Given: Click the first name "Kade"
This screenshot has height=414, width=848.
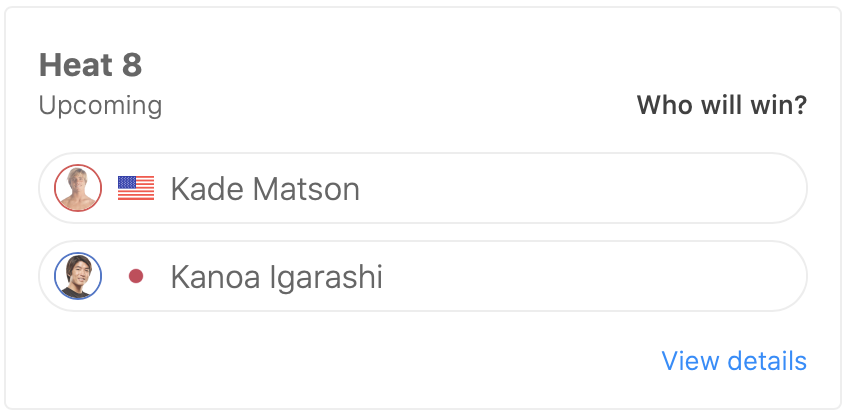Looking at the screenshot, I should [204, 189].
